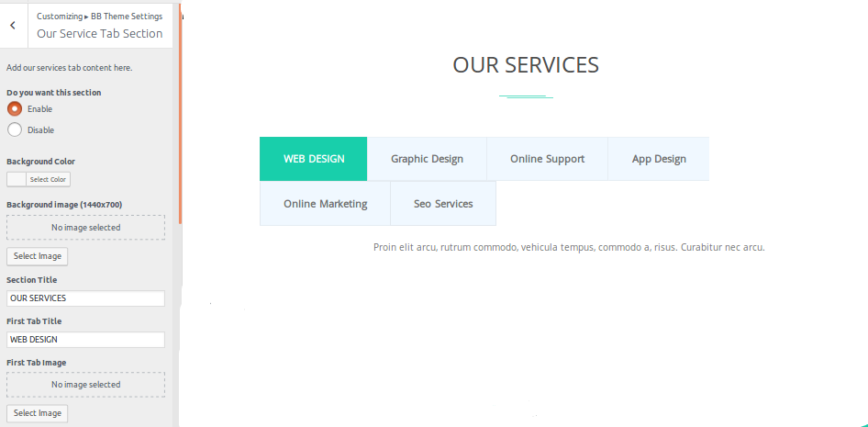Click the Proin elit arcu paragraph text

tap(569, 247)
